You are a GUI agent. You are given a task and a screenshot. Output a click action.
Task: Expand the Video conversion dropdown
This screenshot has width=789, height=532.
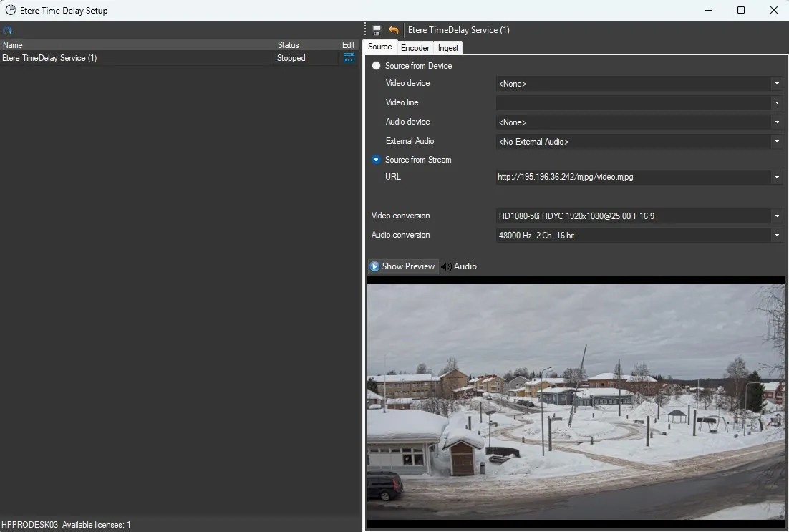[777, 216]
